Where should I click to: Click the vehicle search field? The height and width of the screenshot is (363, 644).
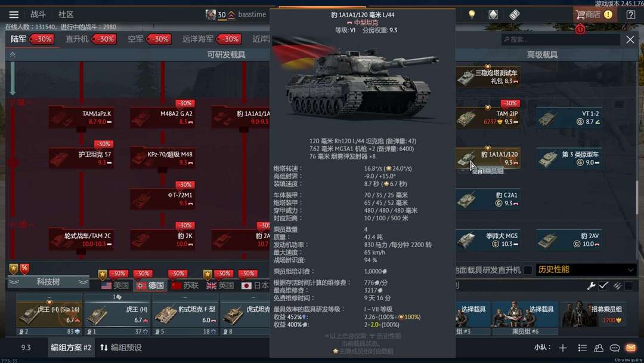(561, 39)
